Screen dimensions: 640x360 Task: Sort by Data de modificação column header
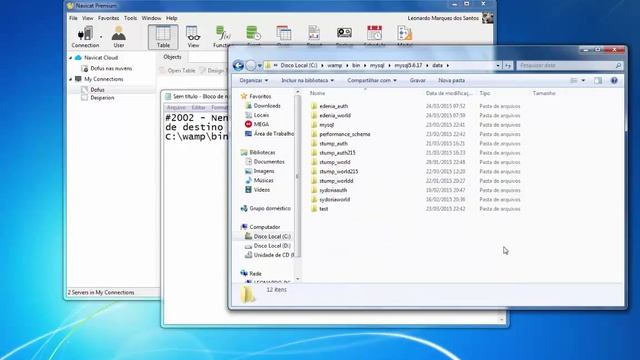[x=449, y=93]
